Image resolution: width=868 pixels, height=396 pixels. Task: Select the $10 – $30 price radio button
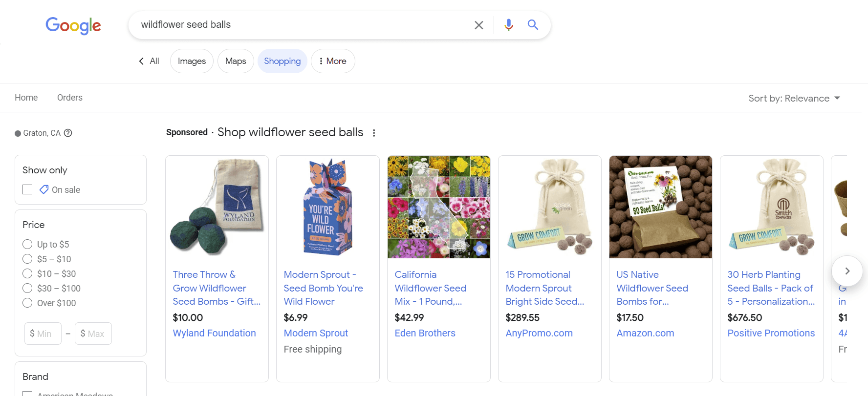(x=27, y=273)
